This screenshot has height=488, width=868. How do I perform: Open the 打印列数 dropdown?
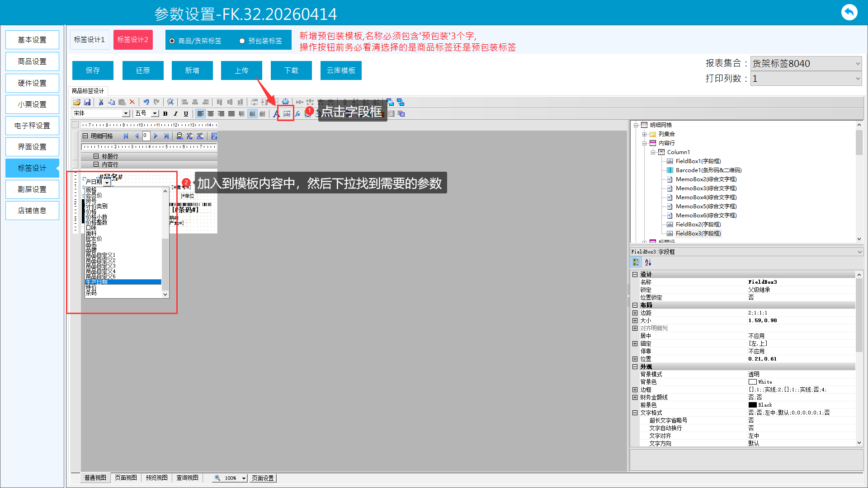point(858,79)
